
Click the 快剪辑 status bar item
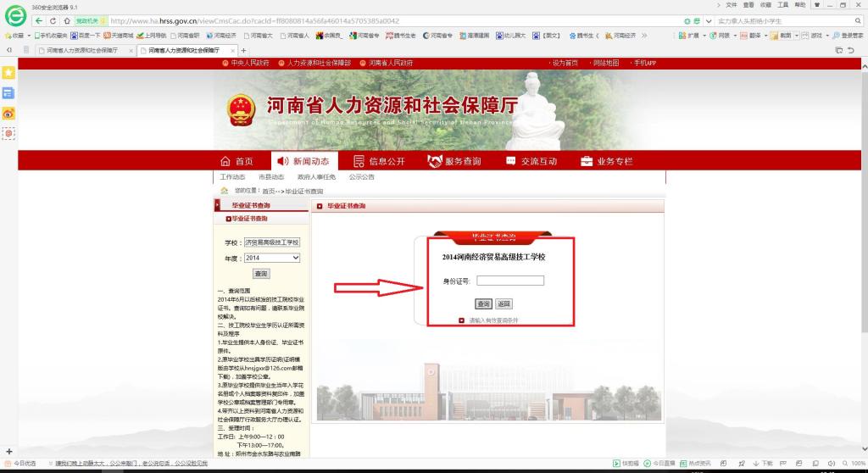626,463
